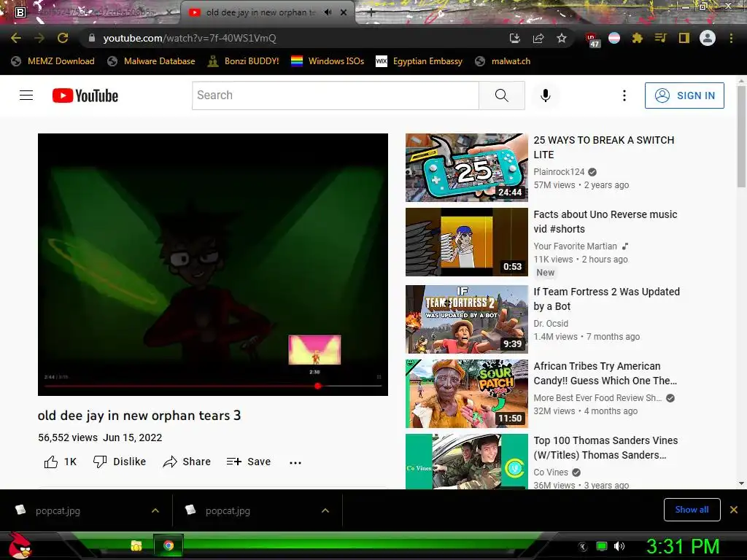Open the MEMZ Download bookmark
747x560 pixels.
tap(53, 61)
